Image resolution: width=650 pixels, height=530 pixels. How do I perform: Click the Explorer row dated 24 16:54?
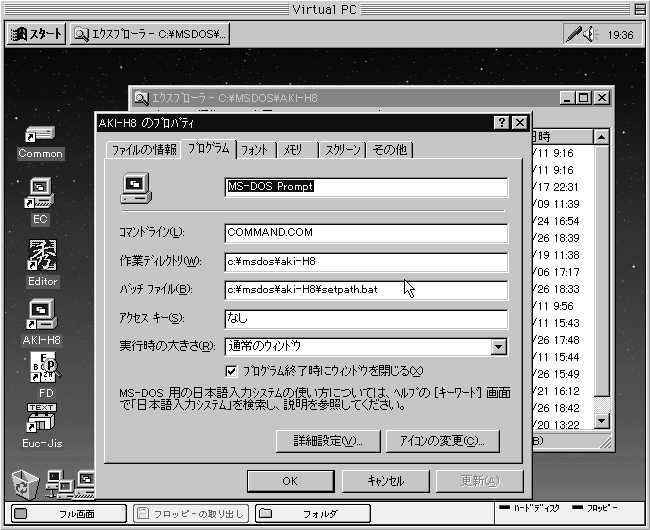(x=555, y=221)
